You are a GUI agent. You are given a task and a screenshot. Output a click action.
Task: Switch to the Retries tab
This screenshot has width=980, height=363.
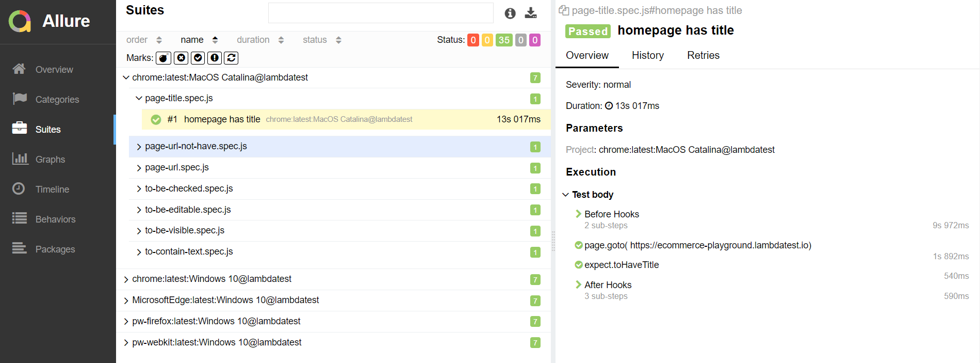pyautogui.click(x=703, y=55)
